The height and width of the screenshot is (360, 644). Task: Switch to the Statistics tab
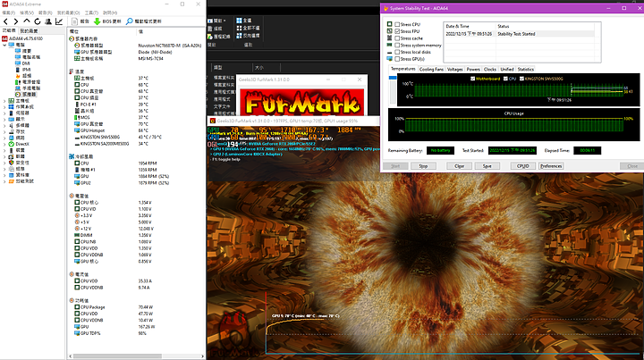click(526, 70)
